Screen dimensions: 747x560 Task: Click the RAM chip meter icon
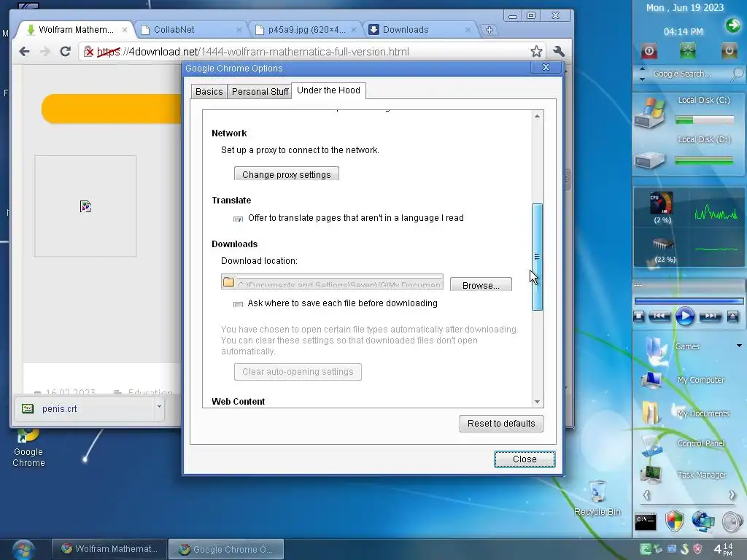(x=662, y=244)
